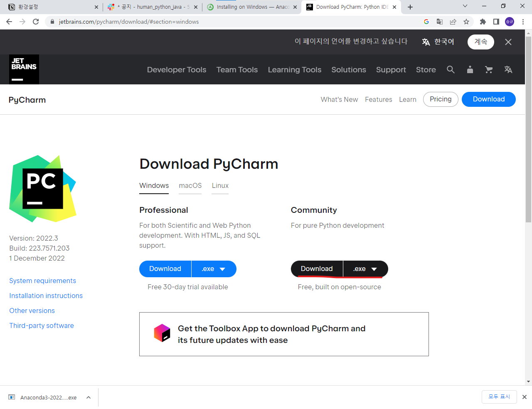
Task: Click the Pricing button
Action: click(441, 99)
